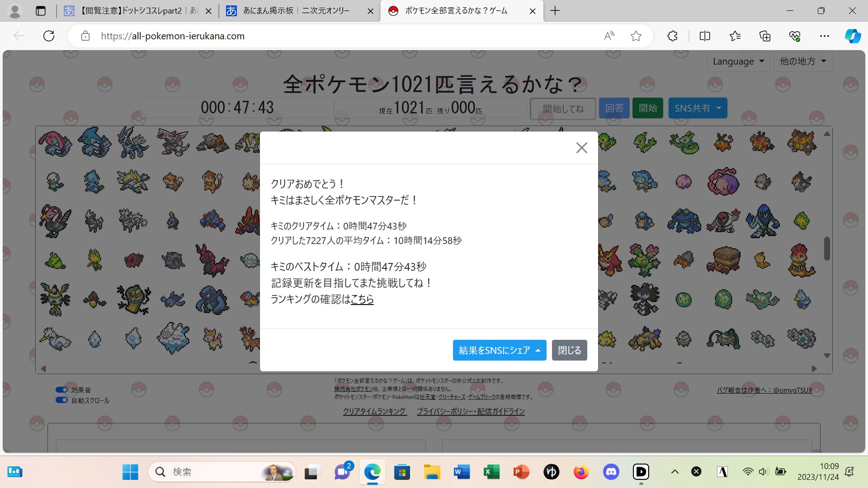
Task: Open the Windows Start menu
Action: (x=130, y=472)
